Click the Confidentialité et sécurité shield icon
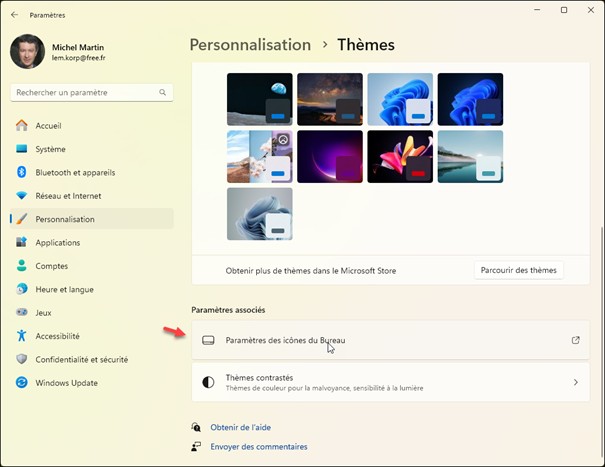Image resolution: width=605 pixels, height=467 pixels. 22,359
